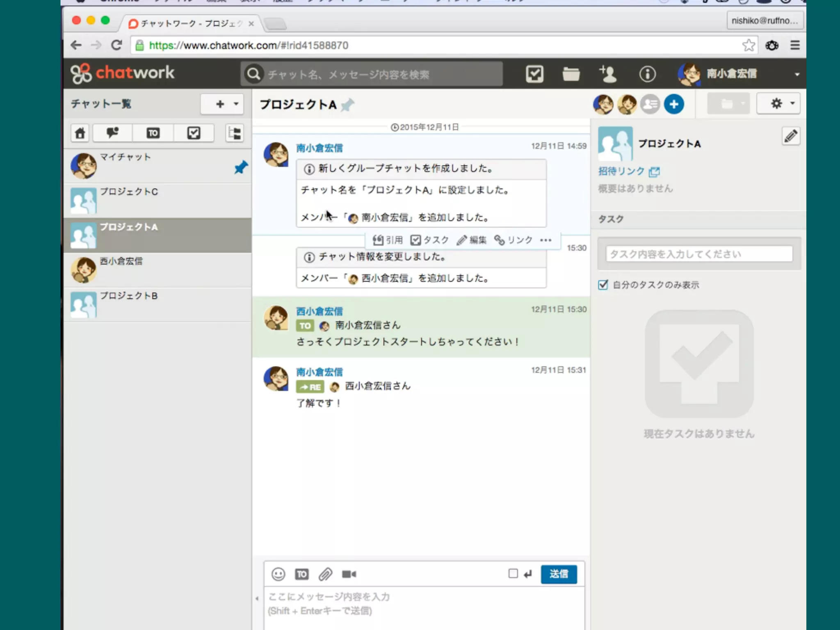The width and height of the screenshot is (840, 630).
Task: Toggle the pin on マイチャット
Action: coord(241,167)
